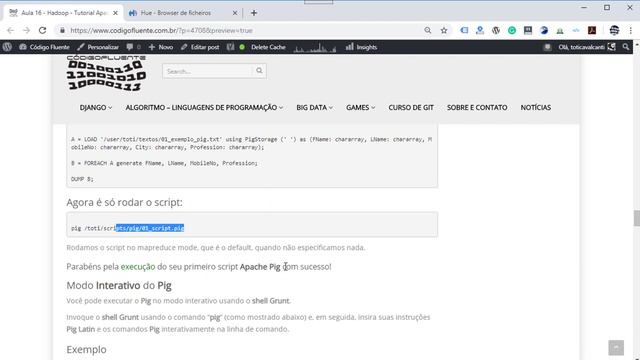The height and width of the screenshot is (360, 640).
Task: Click Delete Cache in the admin bar
Action: point(268,47)
